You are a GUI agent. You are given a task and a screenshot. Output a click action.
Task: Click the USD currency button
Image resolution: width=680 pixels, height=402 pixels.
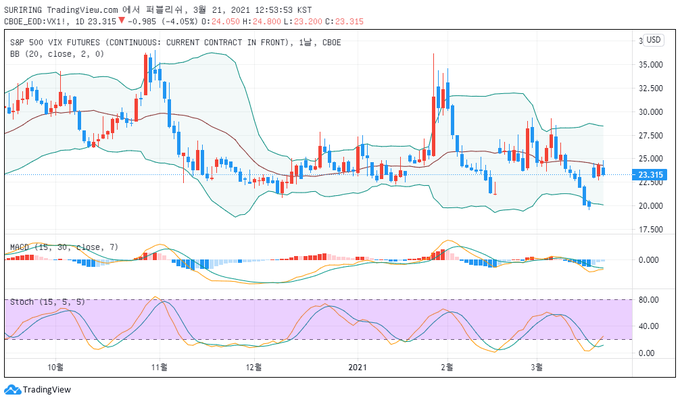click(x=654, y=40)
